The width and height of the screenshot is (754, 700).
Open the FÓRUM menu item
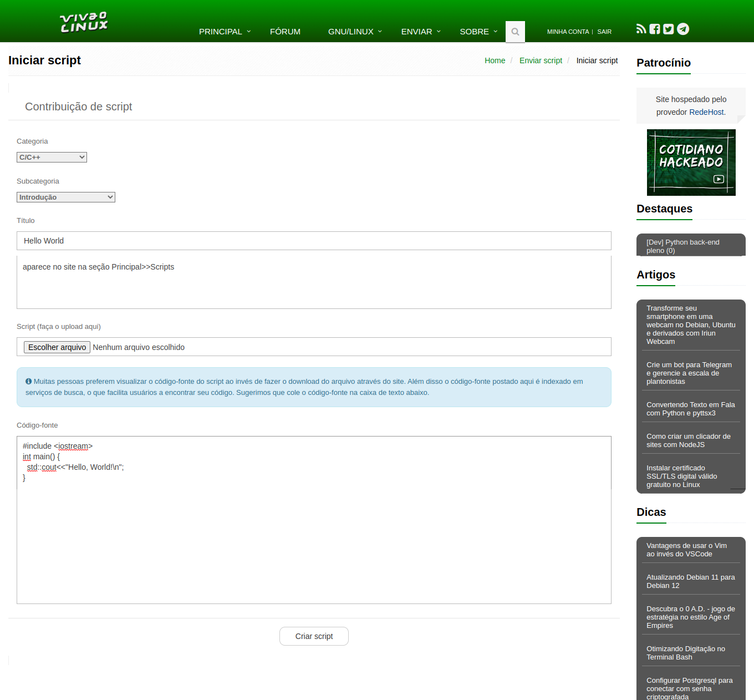coord(285,32)
